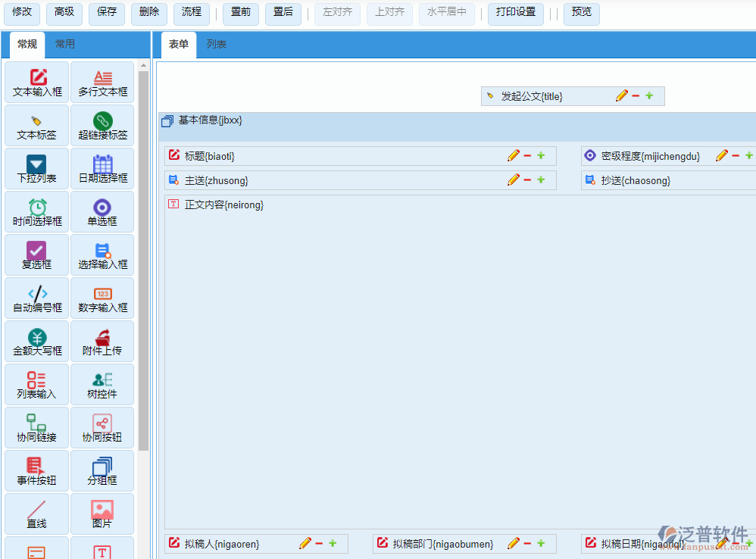Viewport: 756px width, 559px height.
Task: Select the 树控件 tree control
Action: point(102,385)
